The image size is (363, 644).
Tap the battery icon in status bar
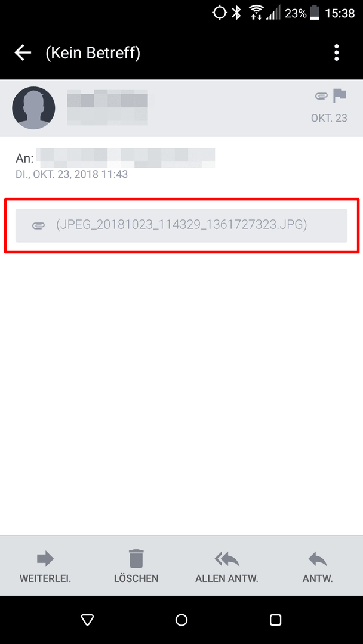315,13
